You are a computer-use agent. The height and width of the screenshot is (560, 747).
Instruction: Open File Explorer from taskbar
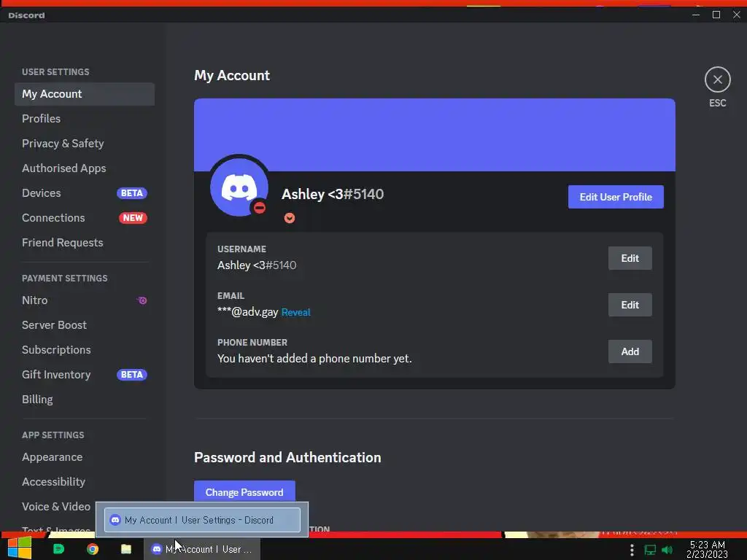coord(125,549)
